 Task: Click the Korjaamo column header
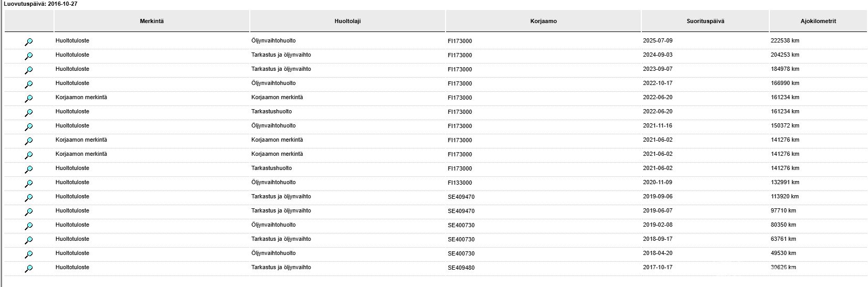tap(543, 21)
